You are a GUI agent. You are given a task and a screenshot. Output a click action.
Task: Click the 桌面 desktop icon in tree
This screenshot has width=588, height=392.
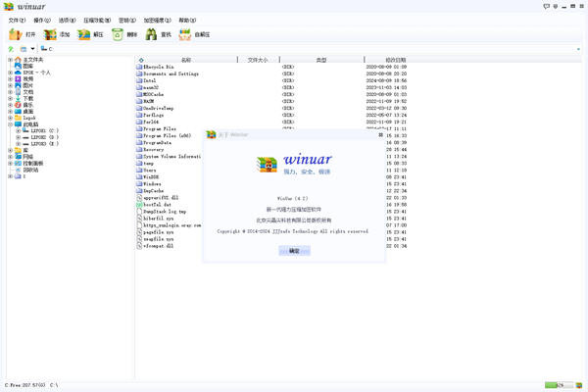(x=18, y=112)
